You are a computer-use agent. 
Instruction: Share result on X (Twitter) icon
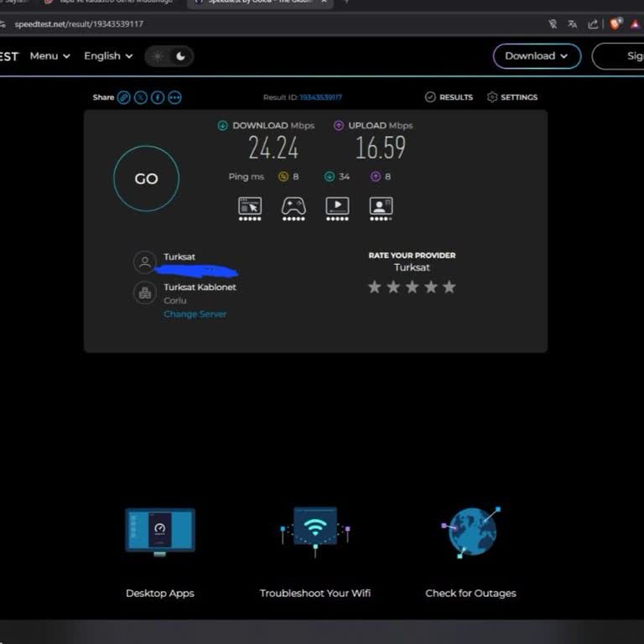pyautogui.click(x=141, y=97)
